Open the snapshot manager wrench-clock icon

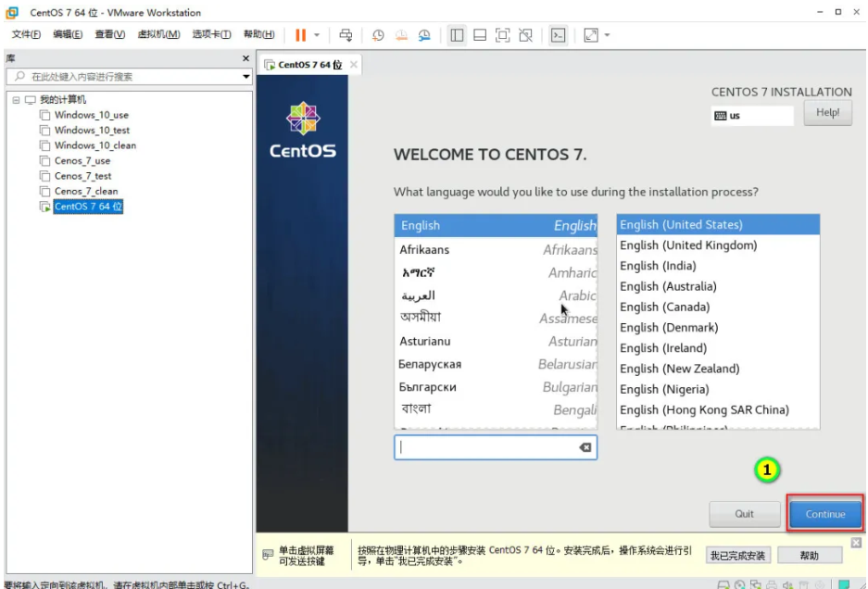[x=424, y=35]
